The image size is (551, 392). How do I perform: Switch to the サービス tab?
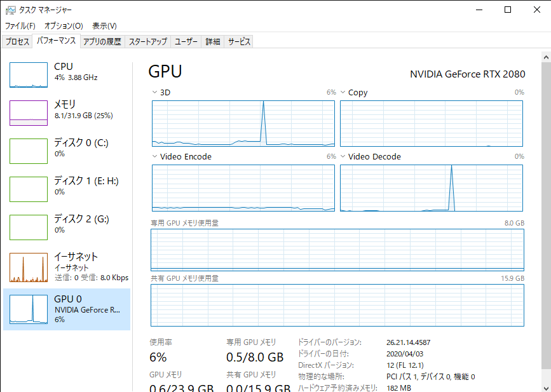coord(239,41)
